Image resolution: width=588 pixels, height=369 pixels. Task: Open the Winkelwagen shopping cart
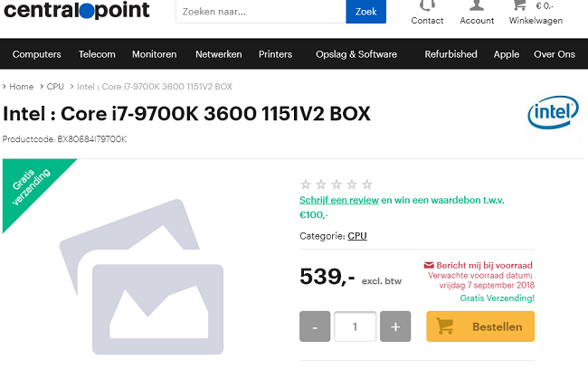coord(520,6)
